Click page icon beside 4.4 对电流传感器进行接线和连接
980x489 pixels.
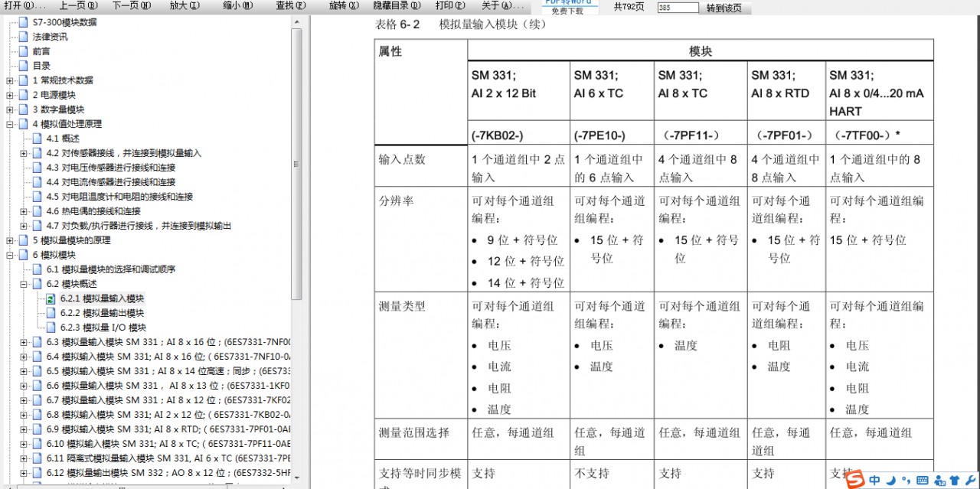37,182
